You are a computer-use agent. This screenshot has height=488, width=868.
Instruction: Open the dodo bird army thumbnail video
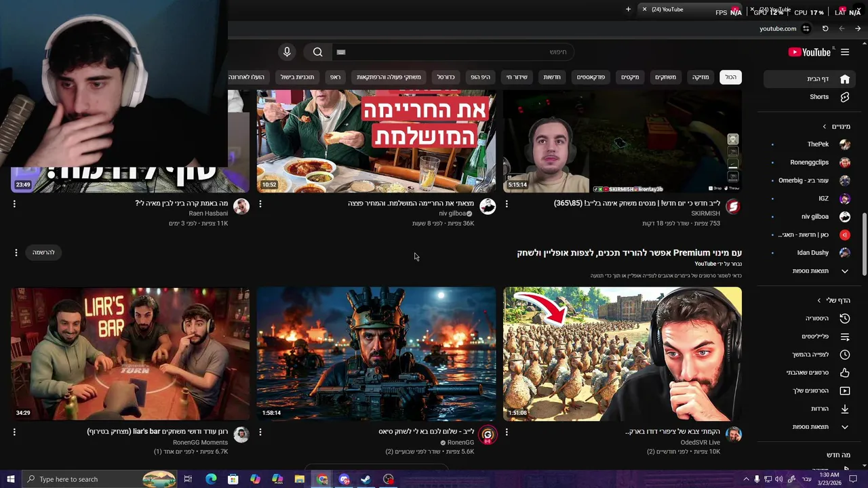(x=623, y=354)
